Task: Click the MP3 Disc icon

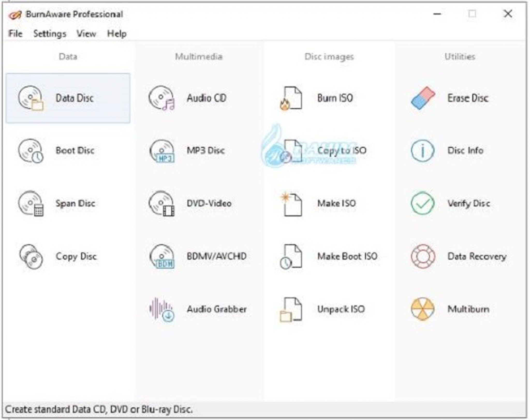Action: [161, 151]
